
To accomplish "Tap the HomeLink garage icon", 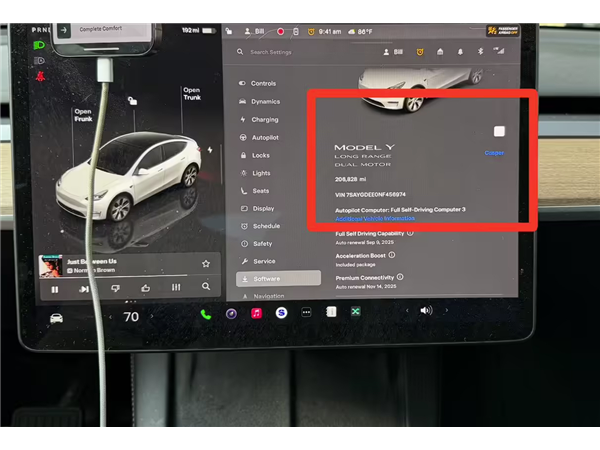I will [x=440, y=52].
